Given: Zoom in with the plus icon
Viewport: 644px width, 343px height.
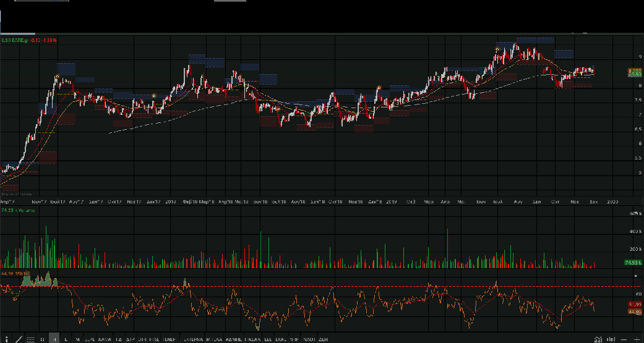Looking at the screenshot, I should tap(637, 339).
